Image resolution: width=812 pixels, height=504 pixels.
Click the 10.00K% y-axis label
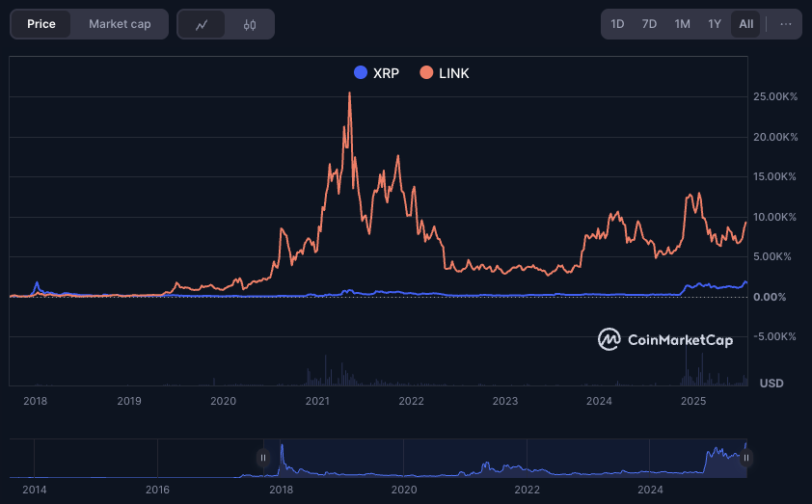[774, 217]
